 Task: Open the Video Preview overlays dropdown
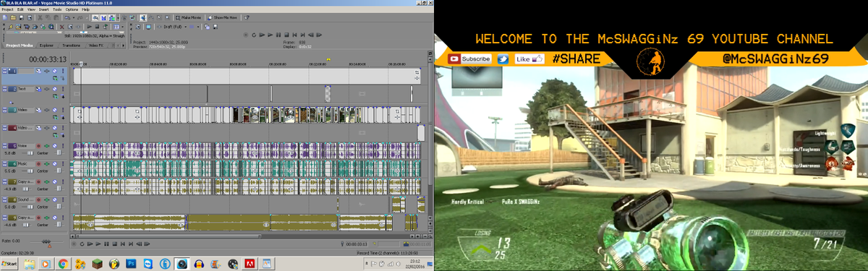(x=198, y=27)
